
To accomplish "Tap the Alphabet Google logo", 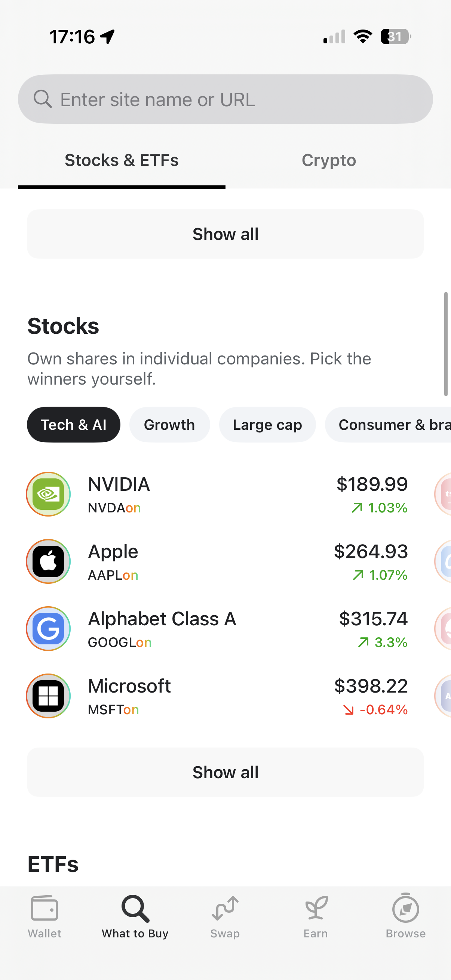I will [48, 629].
